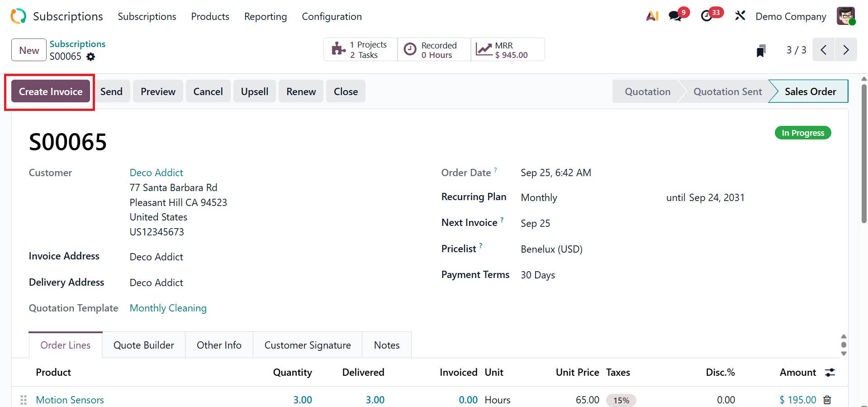The width and height of the screenshot is (868, 407).
Task: Open the column settings adjust icon
Action: tap(830, 373)
